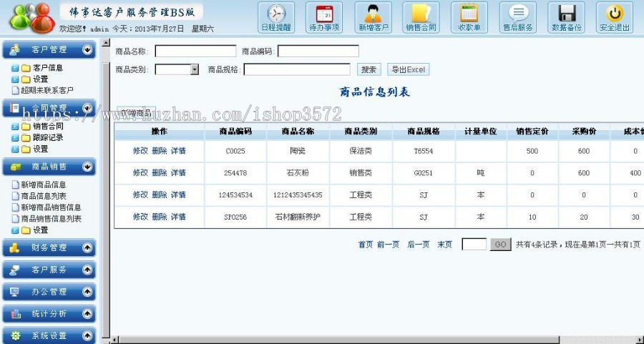Focus the page number input box

coord(474,245)
